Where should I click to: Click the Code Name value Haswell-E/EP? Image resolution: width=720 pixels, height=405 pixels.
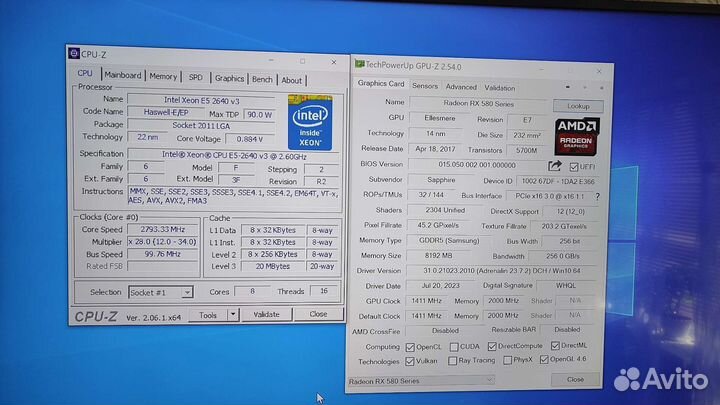point(166,112)
